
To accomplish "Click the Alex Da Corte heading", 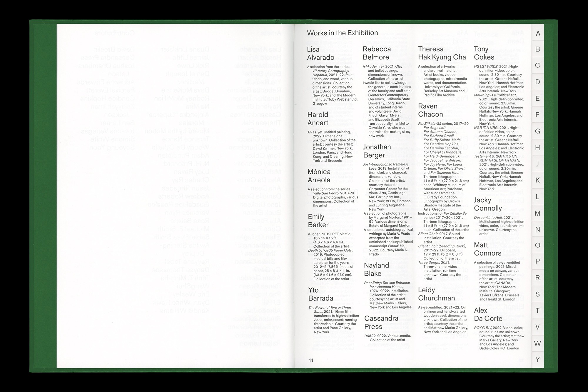I will pyautogui.click(x=488, y=314).
